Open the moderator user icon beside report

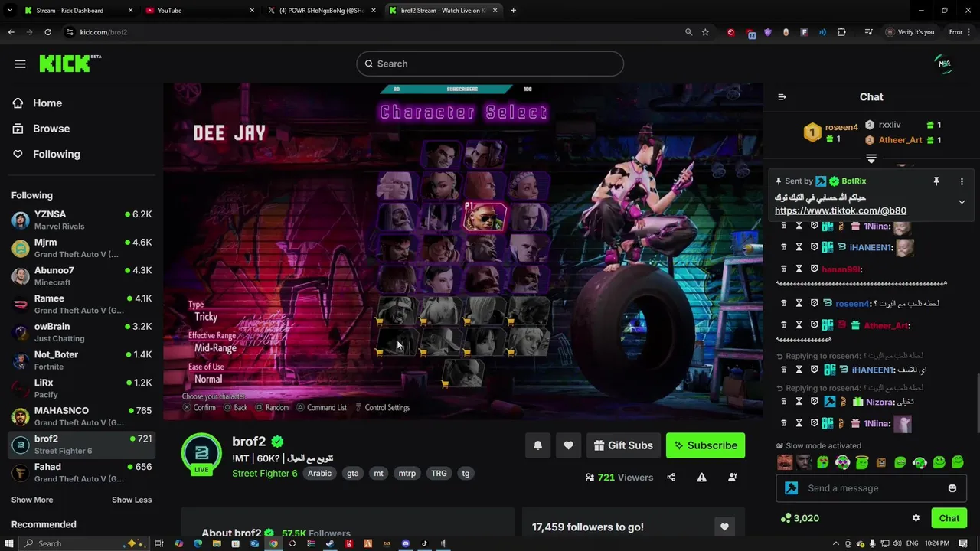(x=732, y=478)
